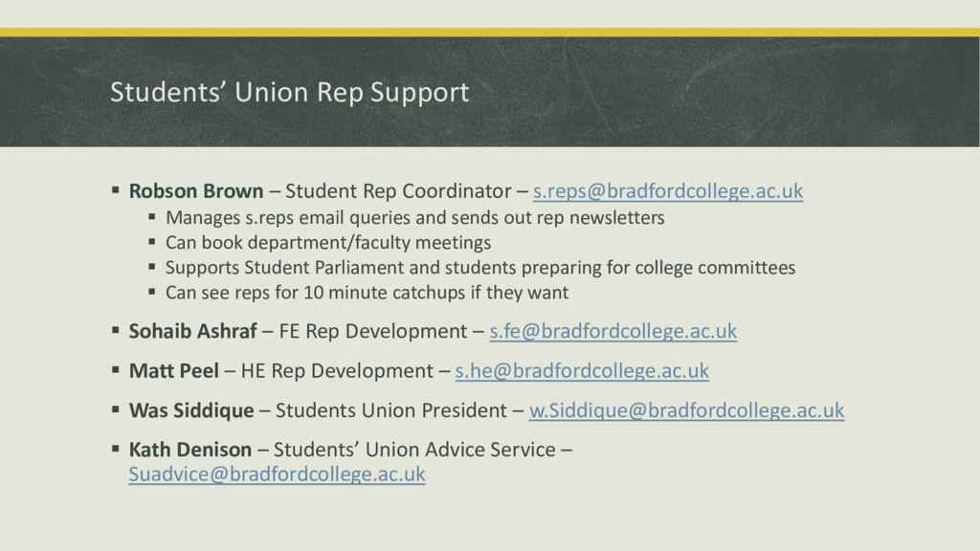Open the s.fe@bradfordcollege.ac.uk email link
980x551 pixels.
(613, 331)
